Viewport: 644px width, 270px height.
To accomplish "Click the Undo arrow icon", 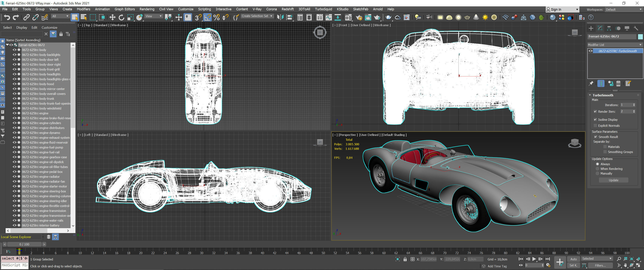I will tap(7, 17).
